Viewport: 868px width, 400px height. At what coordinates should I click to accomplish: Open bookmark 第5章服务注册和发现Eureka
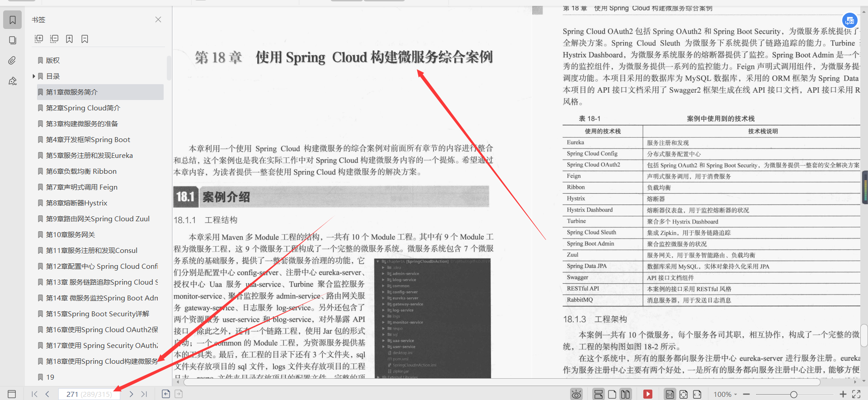[90, 155]
